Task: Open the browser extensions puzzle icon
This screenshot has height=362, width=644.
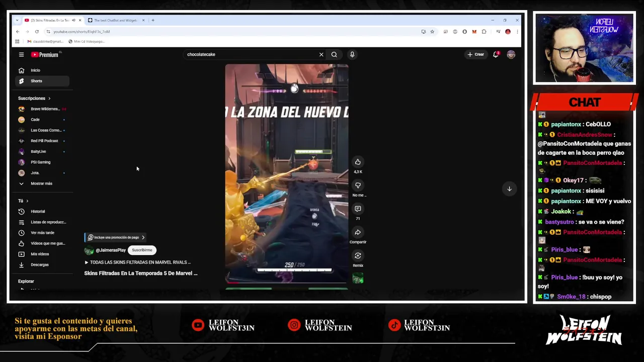Action: pyautogui.click(x=484, y=32)
